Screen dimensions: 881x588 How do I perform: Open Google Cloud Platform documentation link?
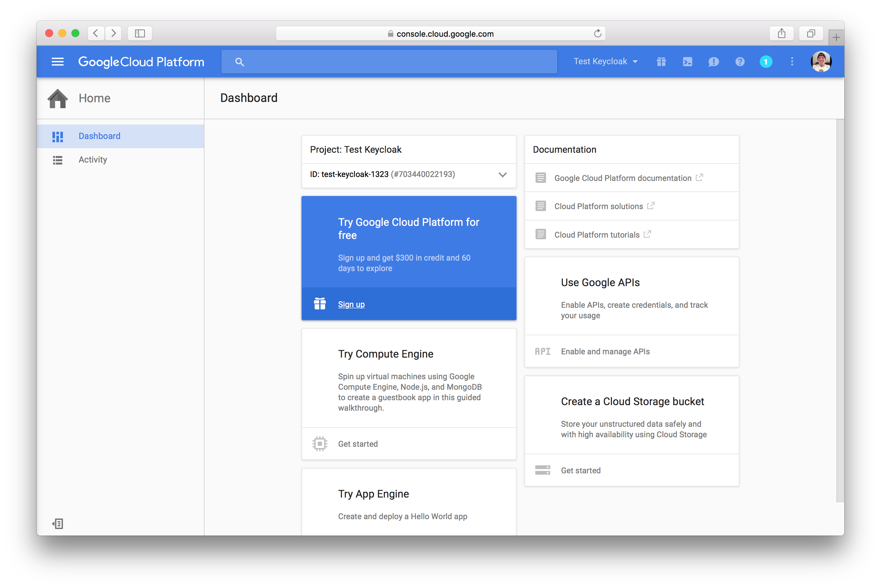point(622,178)
